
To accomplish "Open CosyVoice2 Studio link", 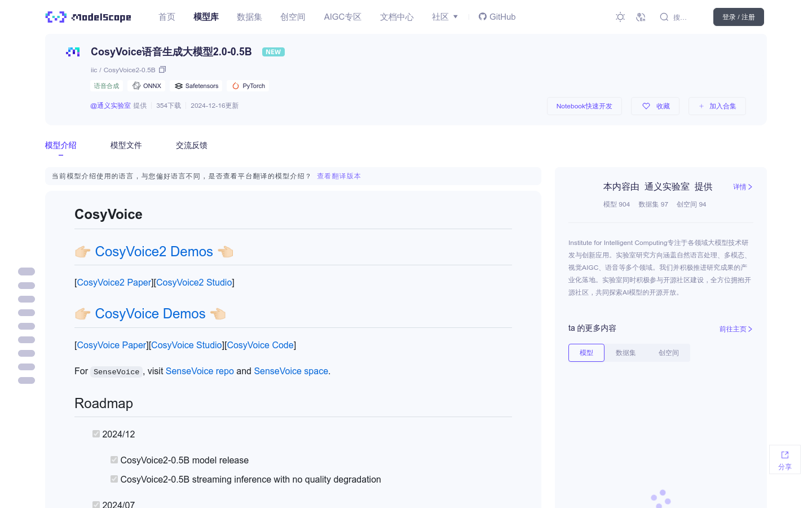I will (194, 282).
